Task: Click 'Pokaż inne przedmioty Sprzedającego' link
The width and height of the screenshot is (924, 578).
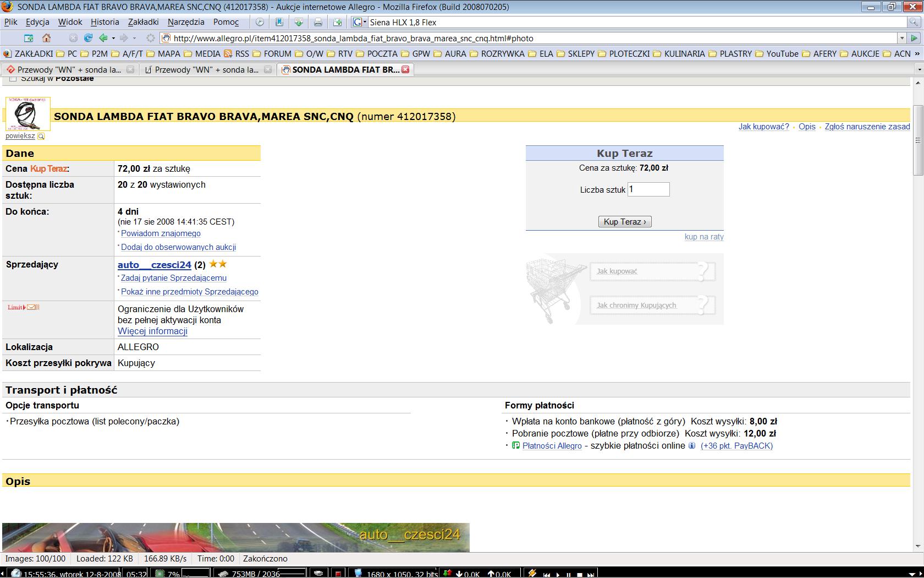Action: pos(190,292)
